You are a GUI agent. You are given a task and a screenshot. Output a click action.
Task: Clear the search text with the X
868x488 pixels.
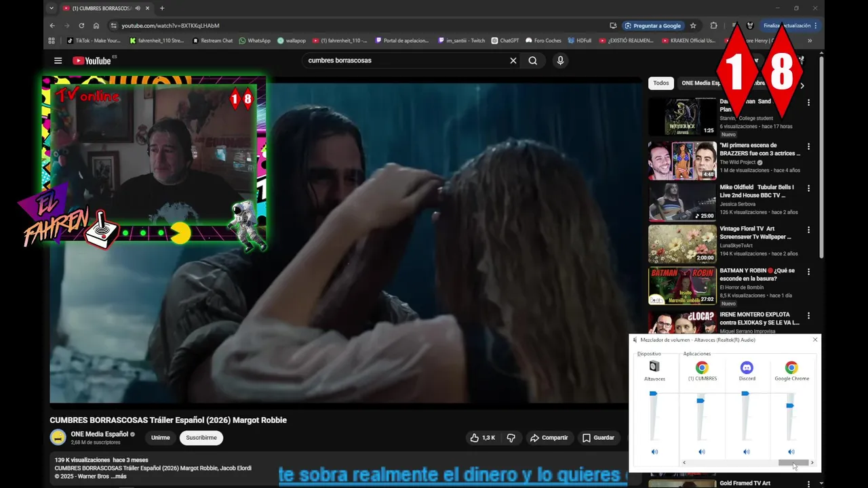513,60
